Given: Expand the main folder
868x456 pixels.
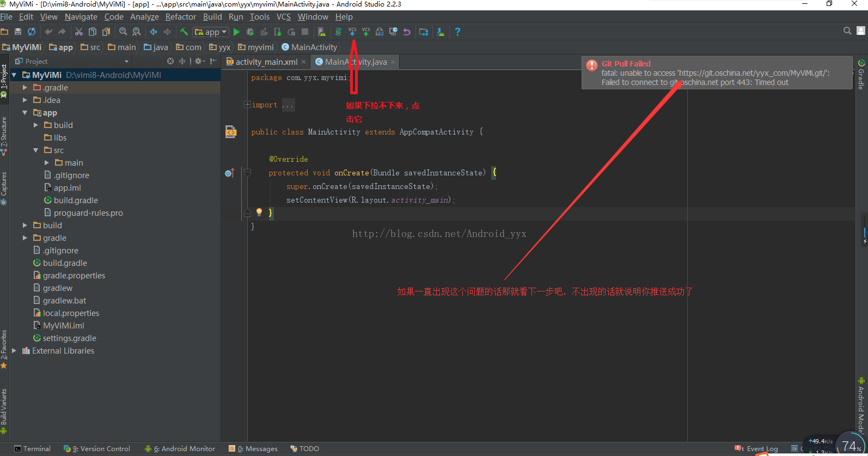Looking at the screenshot, I should tap(47, 162).
